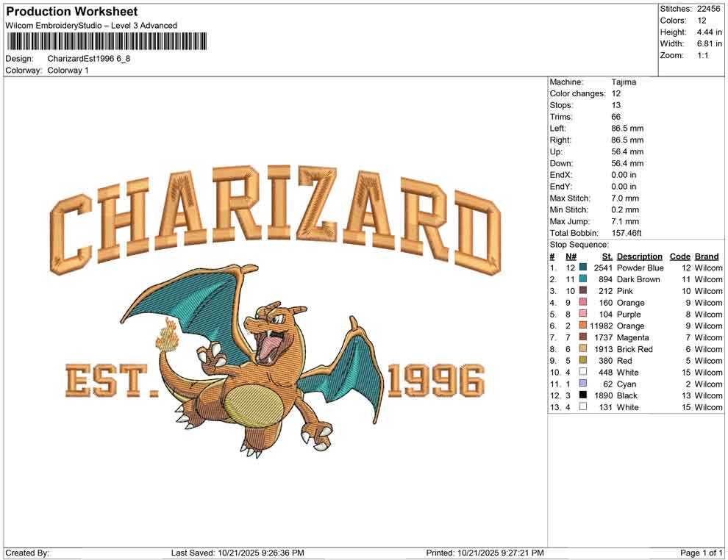
Task: Click the Trims value 66
Action: pos(615,116)
